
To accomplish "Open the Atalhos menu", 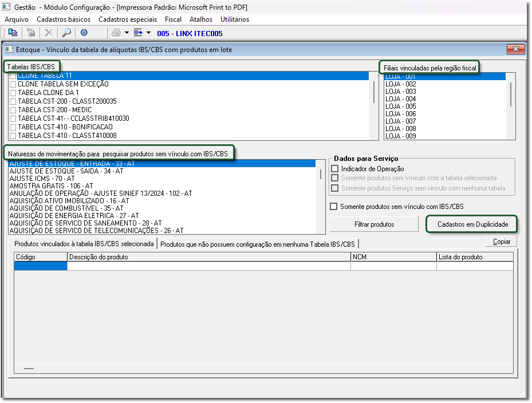I will [x=201, y=19].
